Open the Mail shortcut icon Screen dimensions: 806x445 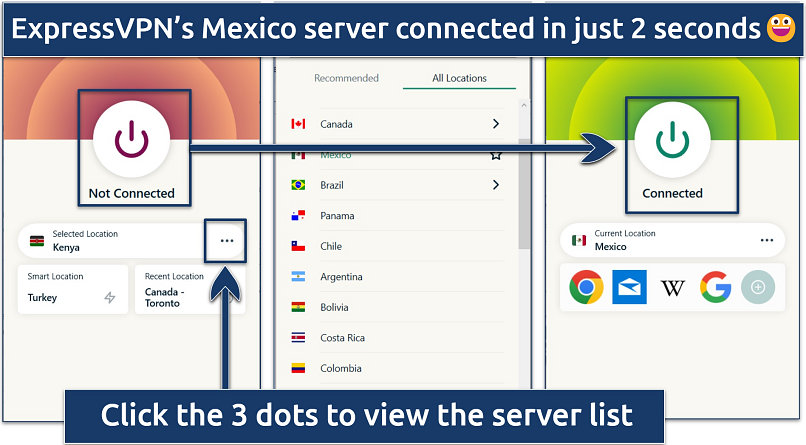(x=629, y=287)
